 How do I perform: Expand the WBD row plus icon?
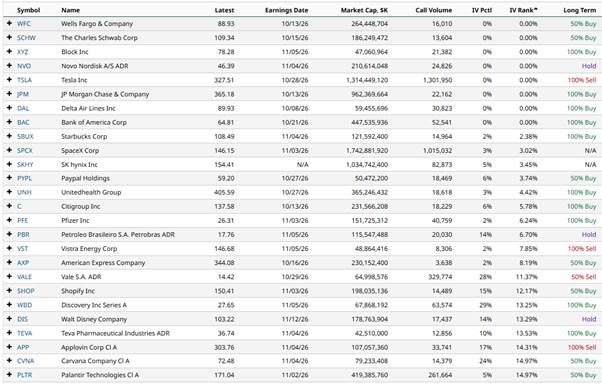pyautogui.click(x=9, y=305)
